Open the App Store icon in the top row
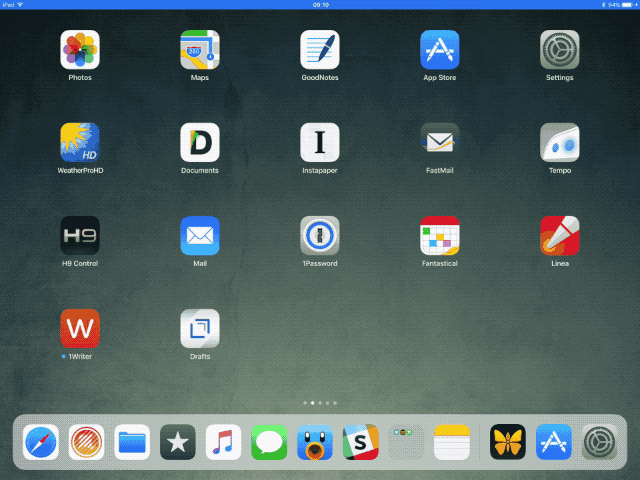The image size is (640, 480). [x=440, y=50]
